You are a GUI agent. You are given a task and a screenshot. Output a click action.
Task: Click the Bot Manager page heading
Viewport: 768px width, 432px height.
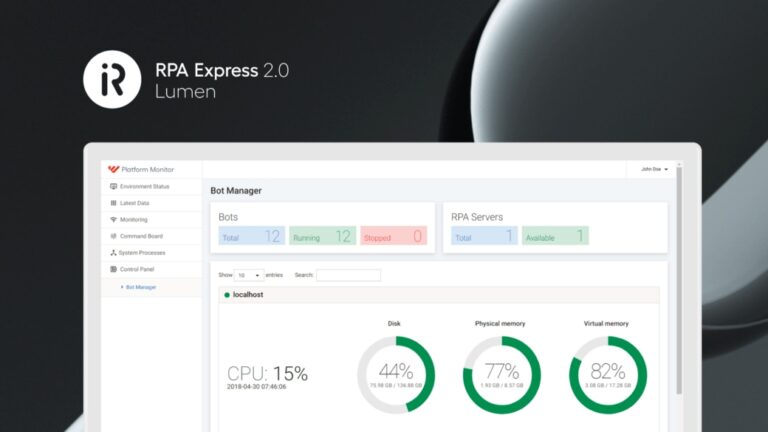click(236, 191)
